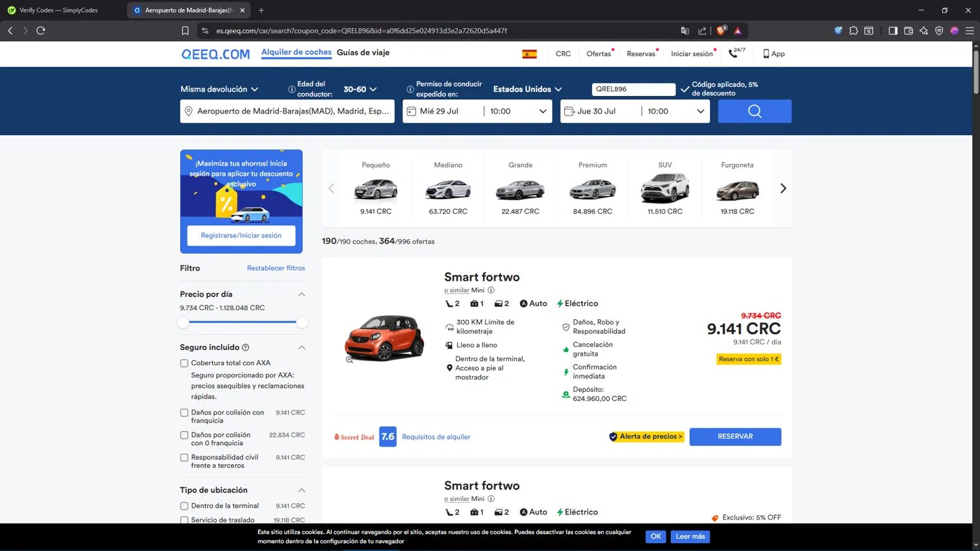Click pickup location Aeropuerto de Madrid-Barajas field
The image size is (980, 551).
pos(287,112)
